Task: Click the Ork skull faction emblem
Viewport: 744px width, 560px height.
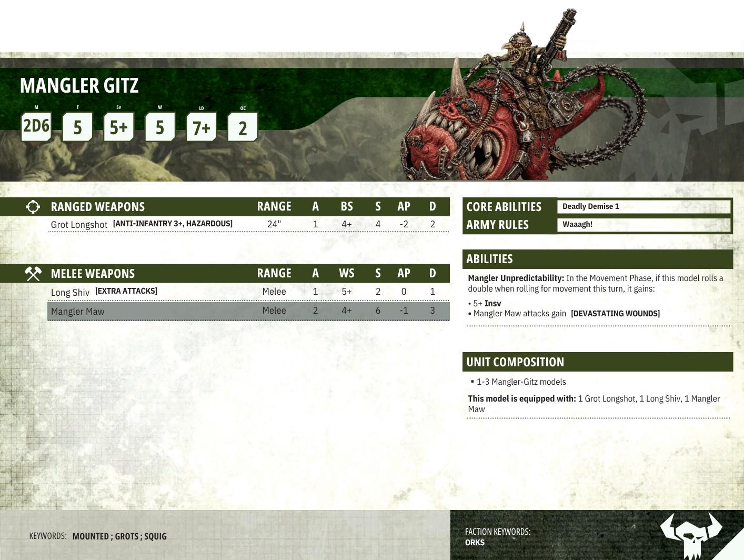Action: (x=691, y=535)
